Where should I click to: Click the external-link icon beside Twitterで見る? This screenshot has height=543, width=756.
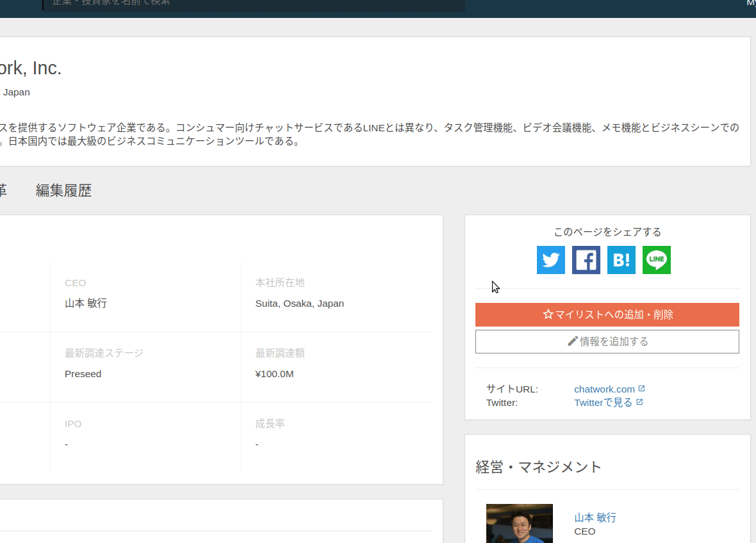pyautogui.click(x=639, y=402)
